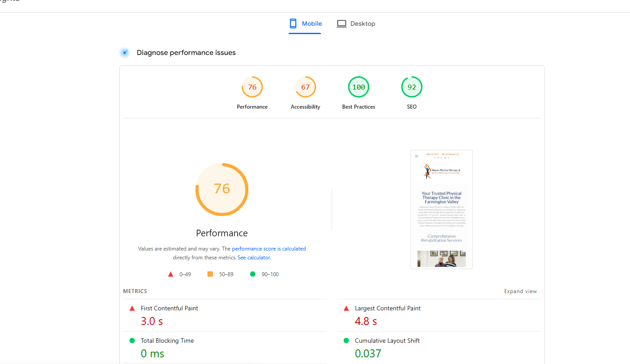Image resolution: width=630 pixels, height=364 pixels.
Task: Click the orange square 50–89 legend swatch
Action: pyautogui.click(x=210, y=274)
